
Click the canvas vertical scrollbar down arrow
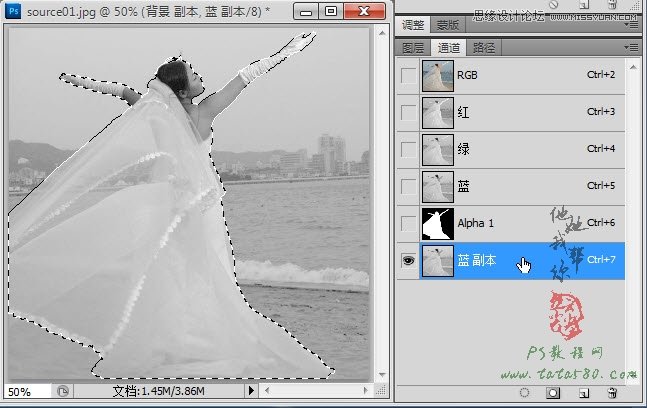point(382,375)
